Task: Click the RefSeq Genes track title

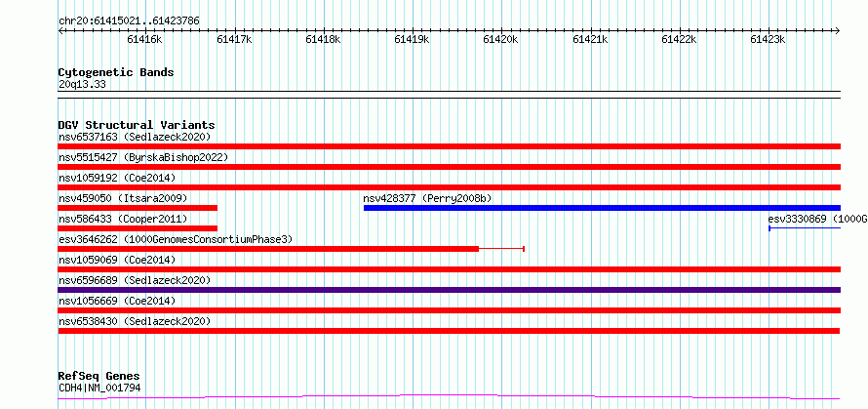Action: 99,377
